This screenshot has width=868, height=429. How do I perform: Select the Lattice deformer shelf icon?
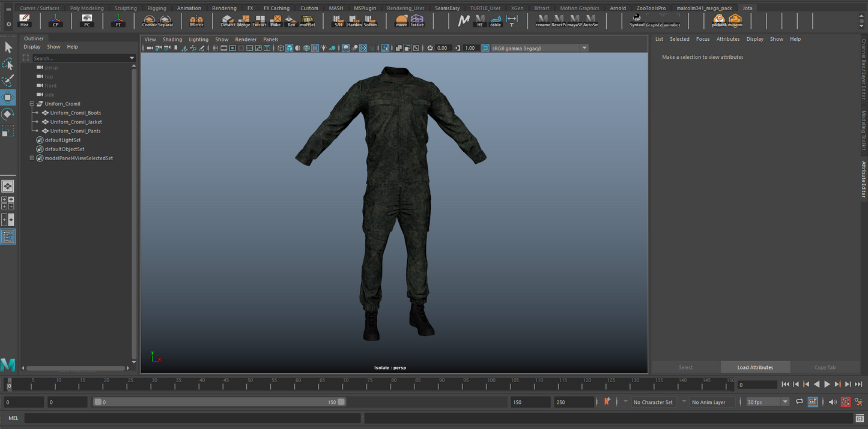pos(417,21)
